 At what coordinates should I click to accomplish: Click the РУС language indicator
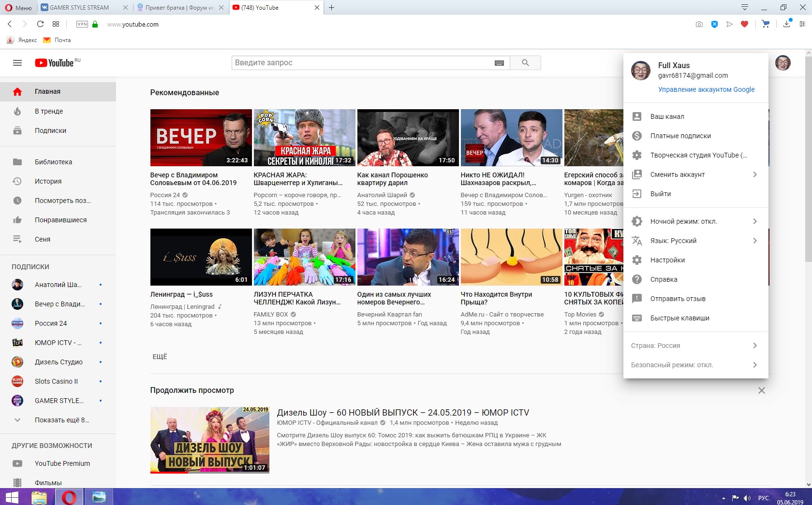[x=764, y=498]
